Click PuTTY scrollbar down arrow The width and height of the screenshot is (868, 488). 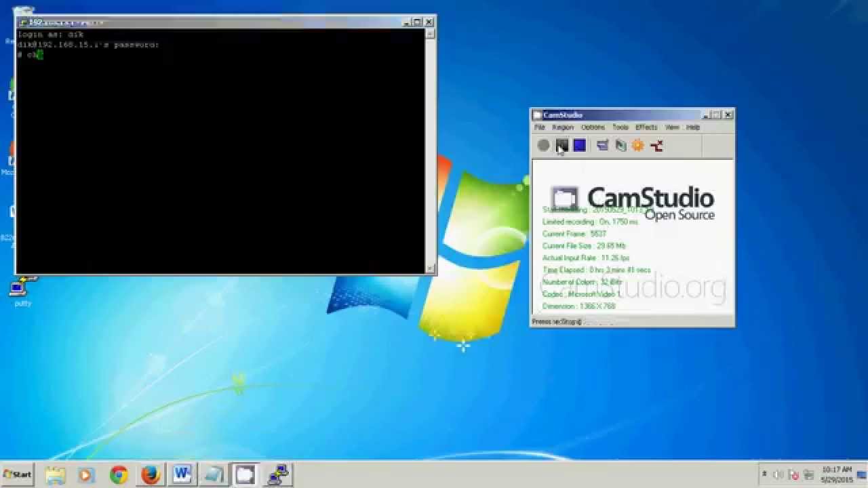(x=429, y=268)
